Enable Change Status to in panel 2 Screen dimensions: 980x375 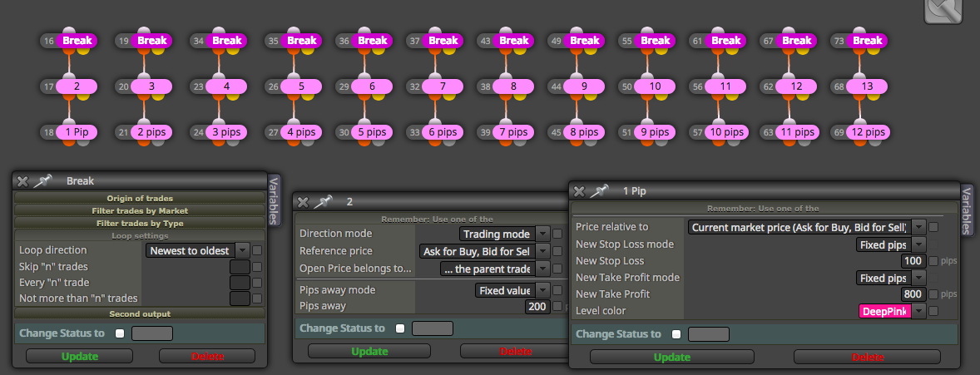coord(401,328)
